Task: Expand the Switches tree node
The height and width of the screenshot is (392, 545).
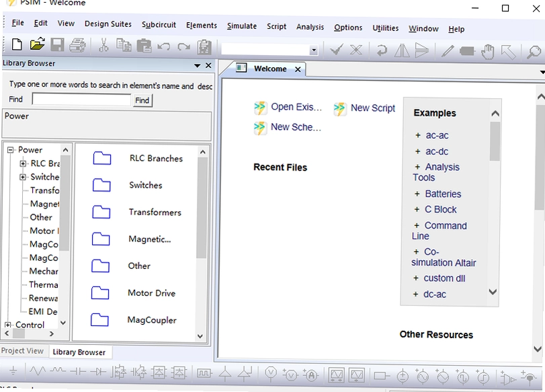Action: [x=23, y=177]
